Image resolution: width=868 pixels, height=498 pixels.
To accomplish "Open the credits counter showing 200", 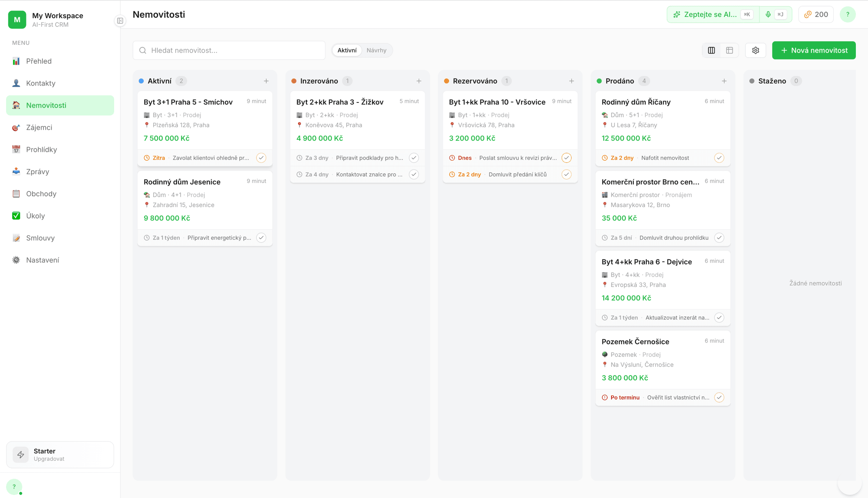I will pyautogui.click(x=816, y=14).
